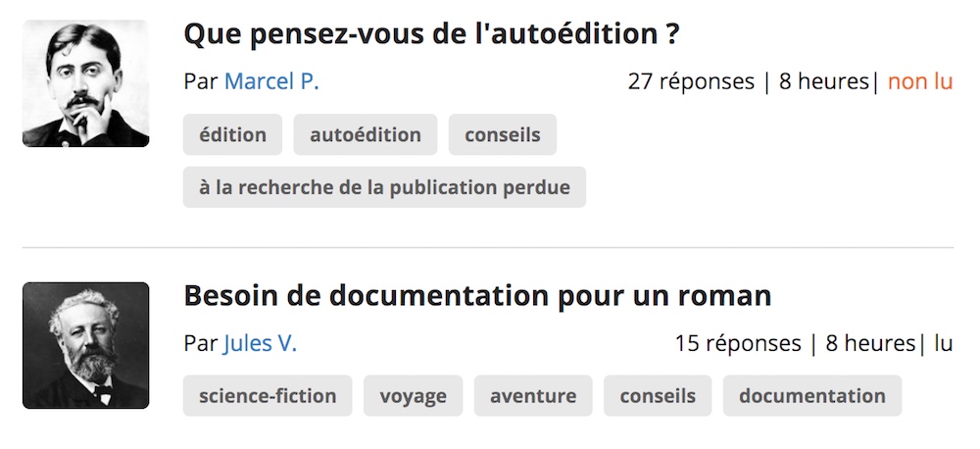This screenshot has width=980, height=449.
Task: Click Jules V.'s bearded portrait avatar
Action: [85, 345]
